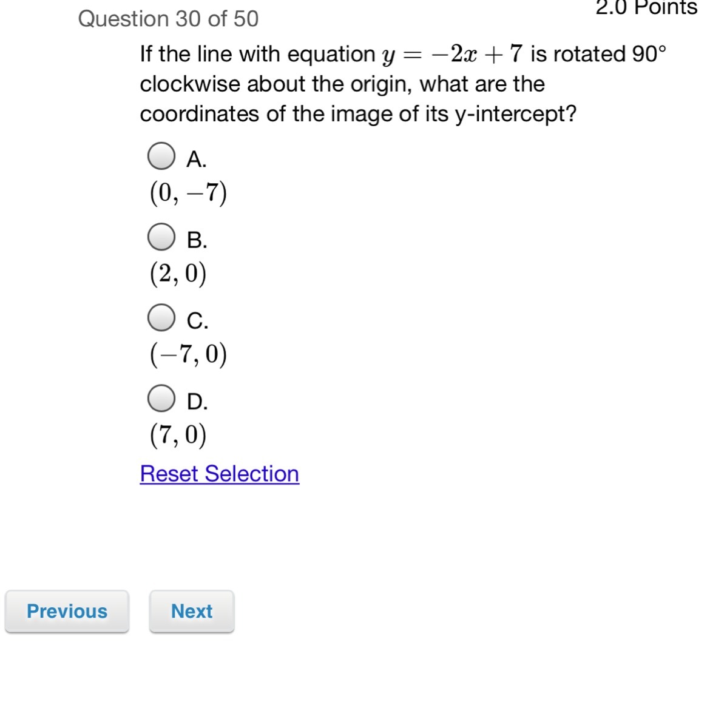Go to the Previous question
The width and height of the screenshot is (727, 728).
pyautogui.click(x=67, y=611)
